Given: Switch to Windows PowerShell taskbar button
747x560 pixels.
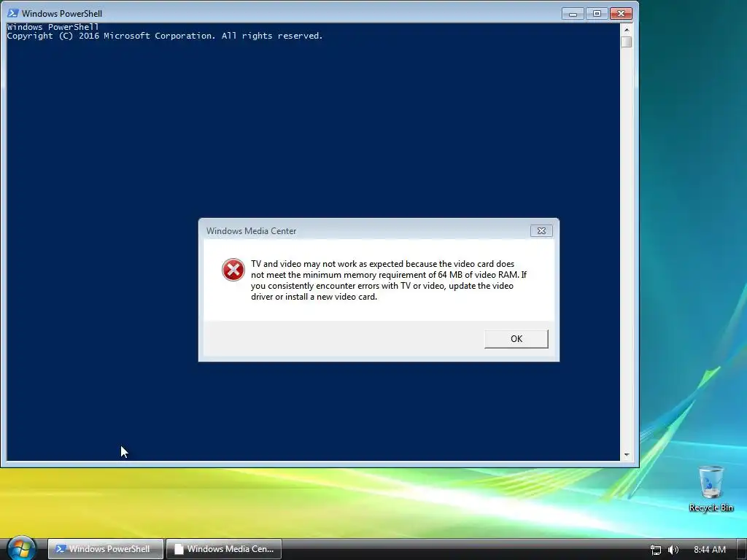Looking at the screenshot, I should point(106,548).
